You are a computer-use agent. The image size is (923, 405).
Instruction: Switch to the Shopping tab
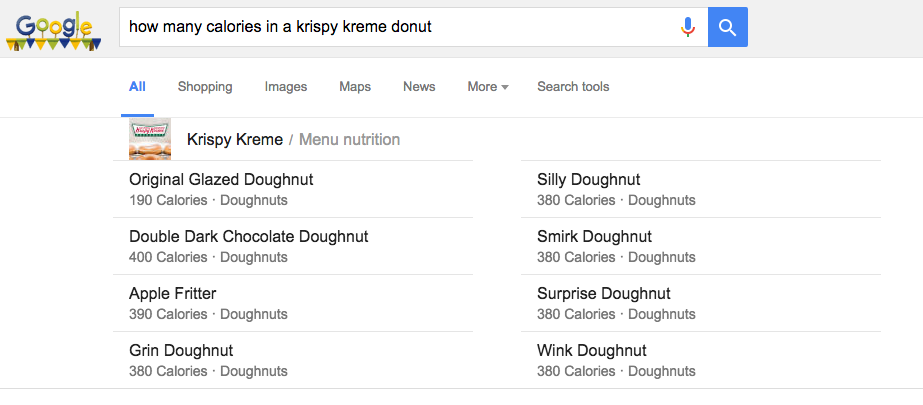point(205,87)
